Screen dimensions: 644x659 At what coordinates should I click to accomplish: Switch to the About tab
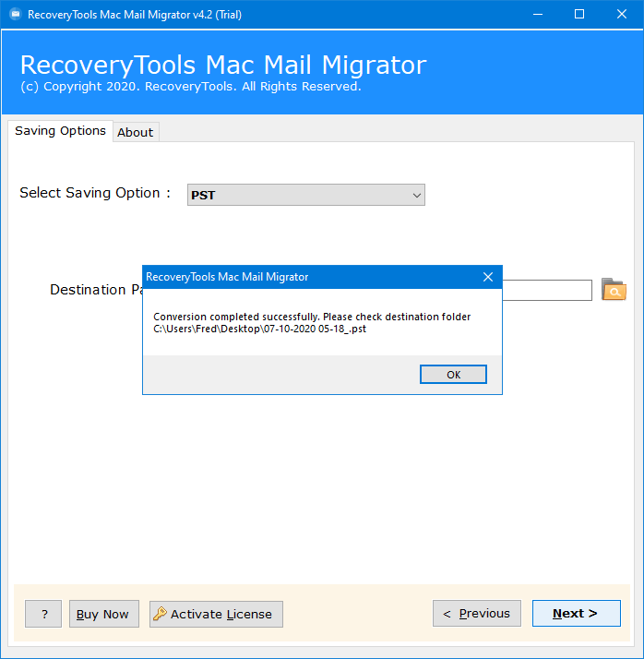pos(136,132)
